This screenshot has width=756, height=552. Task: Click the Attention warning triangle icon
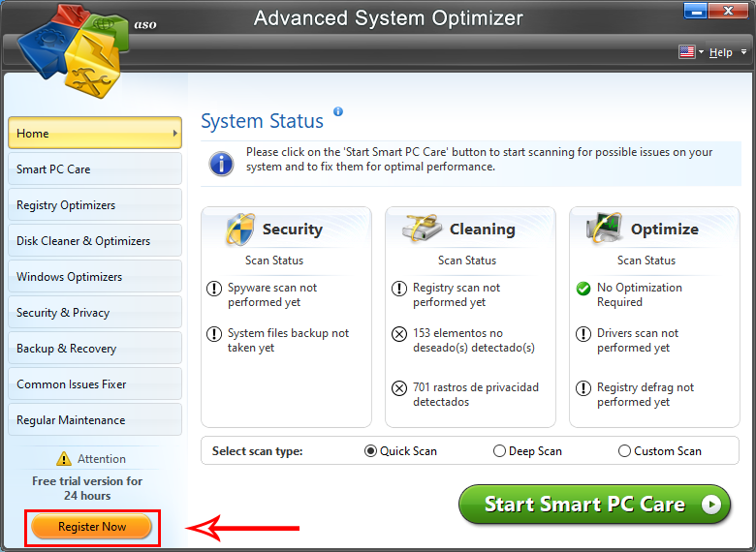pyautogui.click(x=64, y=459)
